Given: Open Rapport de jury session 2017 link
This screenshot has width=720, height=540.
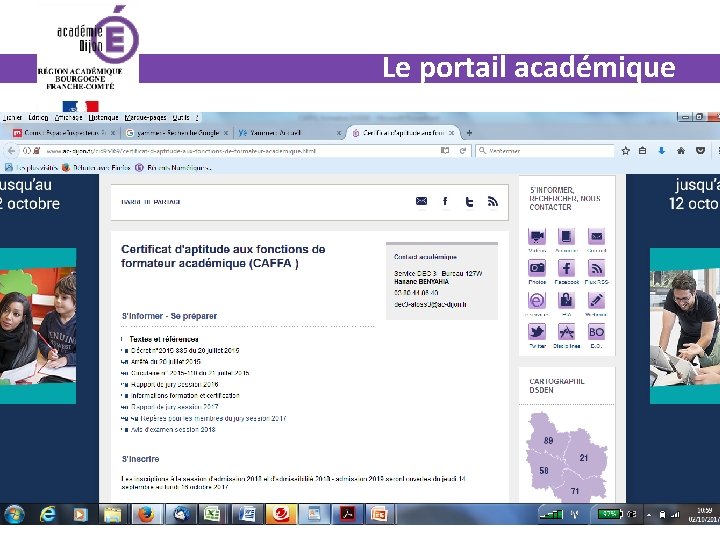Looking at the screenshot, I should pyautogui.click(x=174, y=407).
